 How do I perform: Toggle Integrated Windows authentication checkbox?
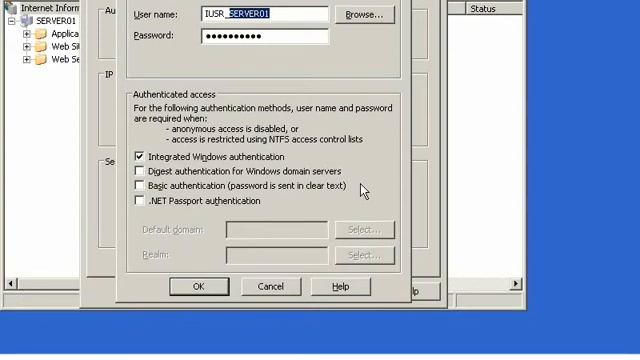click(x=139, y=156)
